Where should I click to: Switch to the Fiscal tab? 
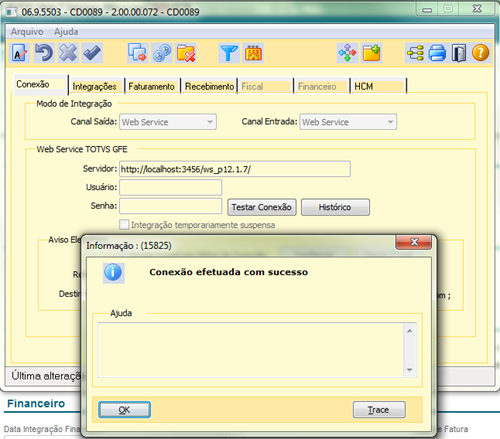(x=265, y=86)
